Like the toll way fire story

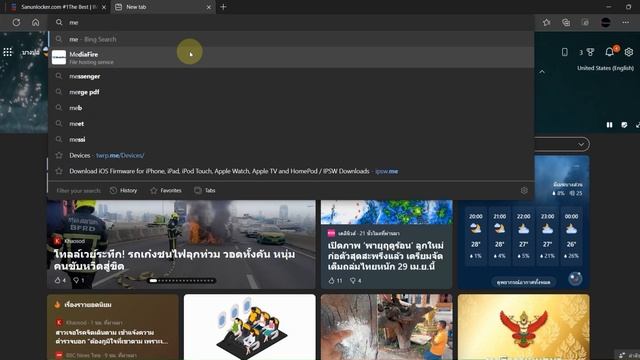[60, 280]
